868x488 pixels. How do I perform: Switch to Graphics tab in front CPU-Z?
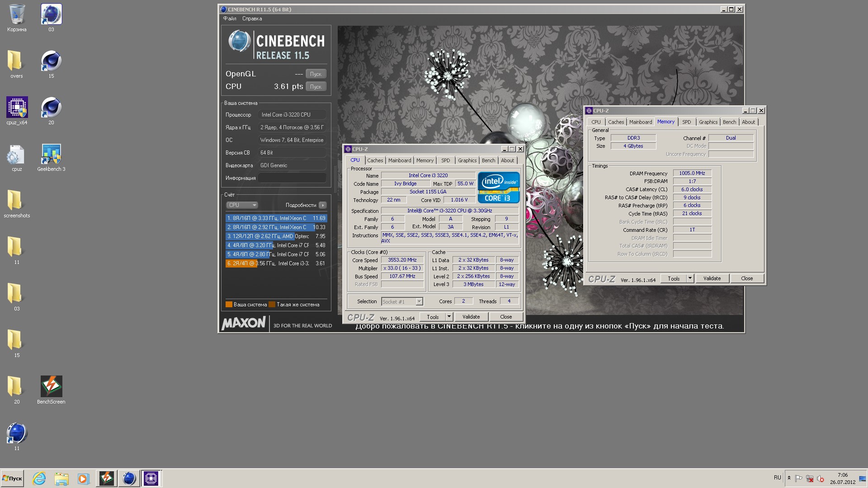click(x=467, y=160)
